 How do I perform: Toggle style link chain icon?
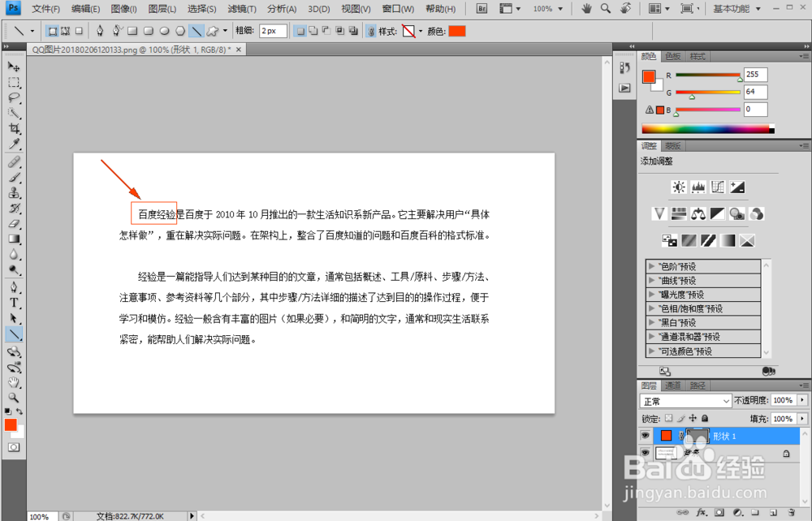tap(371, 32)
